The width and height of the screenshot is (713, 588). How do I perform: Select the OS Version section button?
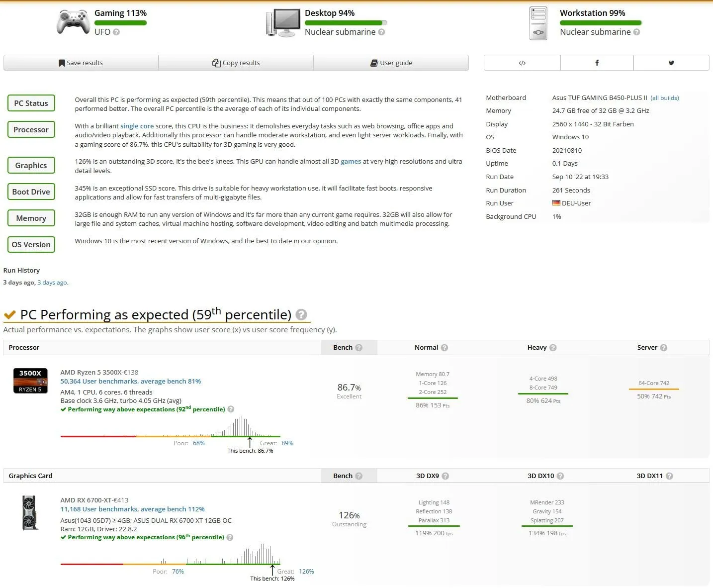pos(31,244)
